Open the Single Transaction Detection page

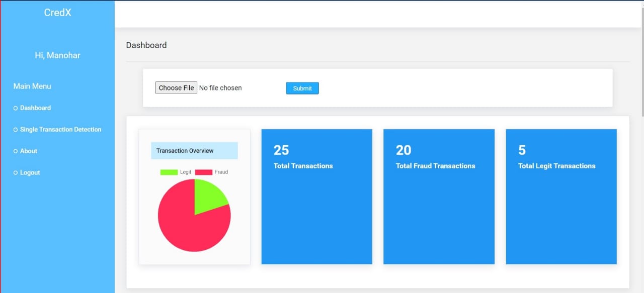60,129
